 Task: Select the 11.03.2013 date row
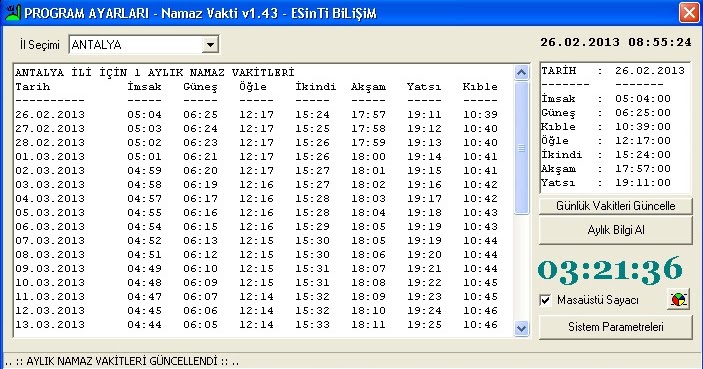coord(256,296)
